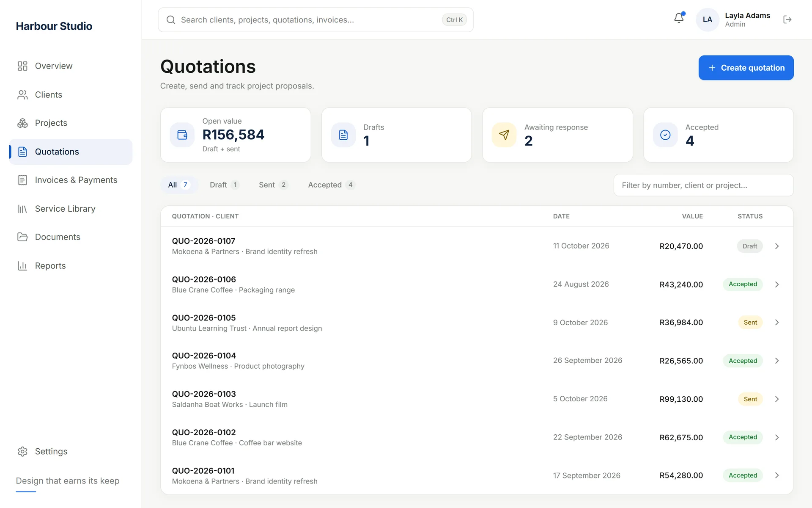The width and height of the screenshot is (812, 508).
Task: Click the Drafts document icon
Action: 343,135
